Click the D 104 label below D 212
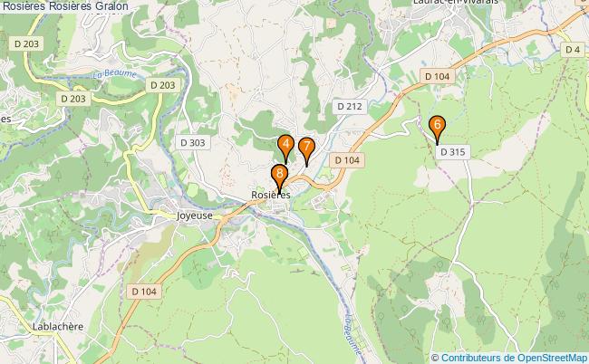Image resolution: width=589 pixels, height=364 pixels. [347, 160]
